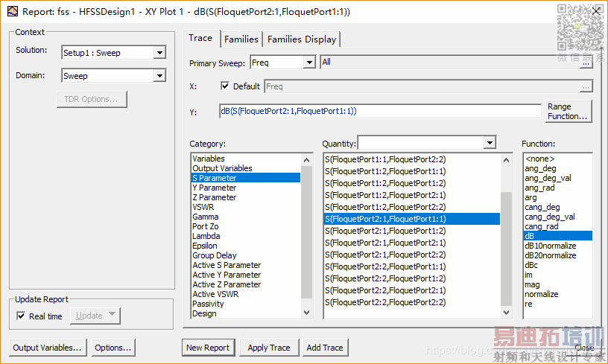Viewport: 608px width, 364px height.
Task: Click the ellipsis button beside Primary Sweep All field
Action: [x=586, y=64]
